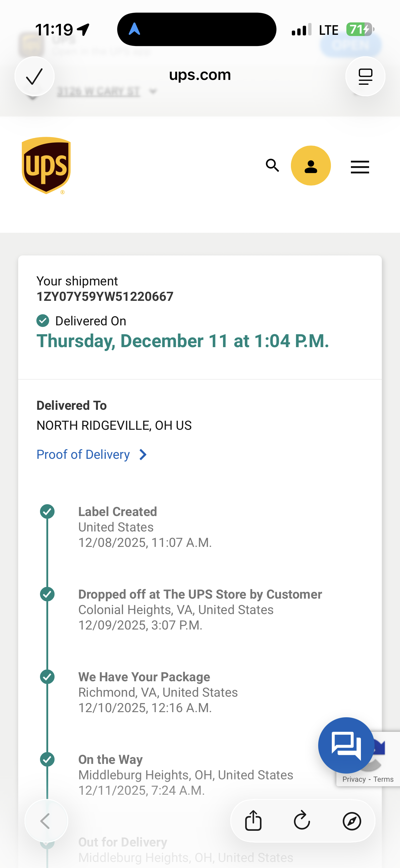
Task: Tap the Label Created checkpoint marker
Action: (x=47, y=511)
